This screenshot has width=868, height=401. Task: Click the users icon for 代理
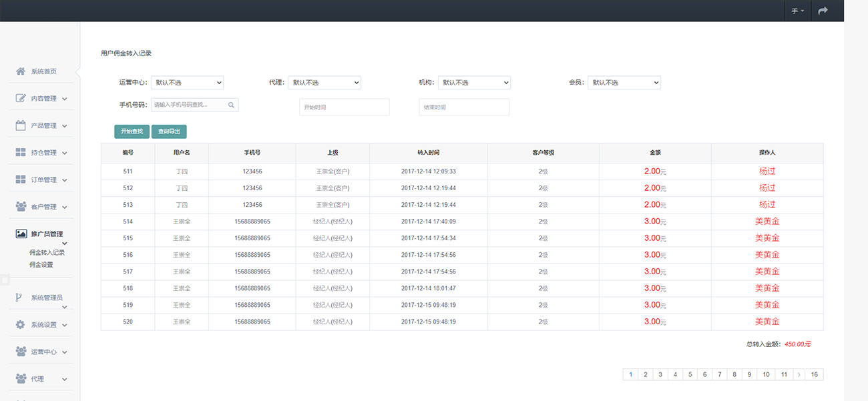coord(21,379)
